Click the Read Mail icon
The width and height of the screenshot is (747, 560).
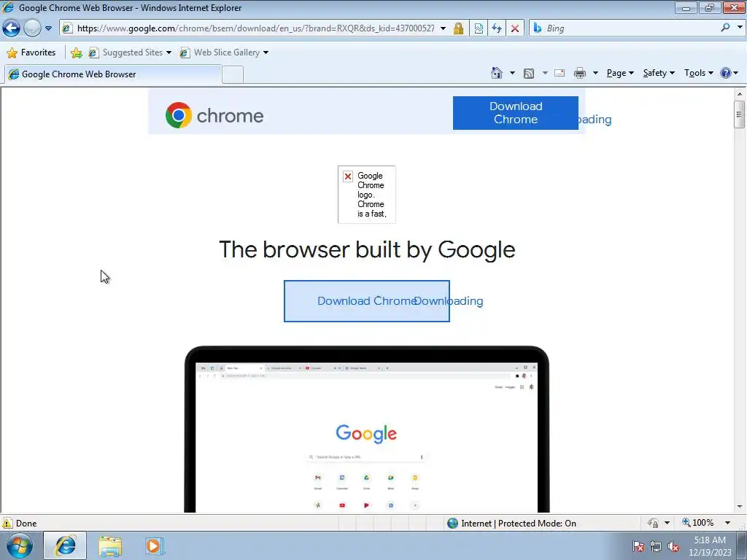[x=560, y=73]
